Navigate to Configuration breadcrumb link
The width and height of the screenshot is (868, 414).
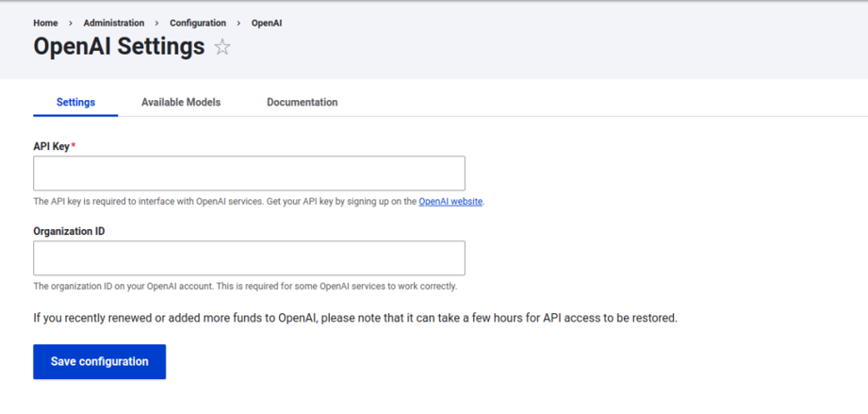pos(198,23)
